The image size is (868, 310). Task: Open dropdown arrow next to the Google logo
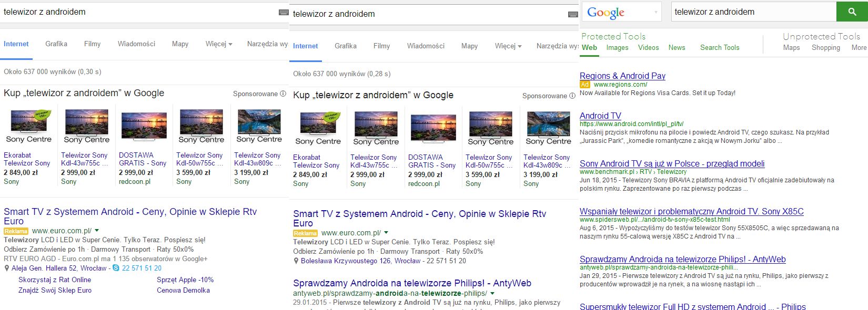pyautogui.click(x=656, y=12)
